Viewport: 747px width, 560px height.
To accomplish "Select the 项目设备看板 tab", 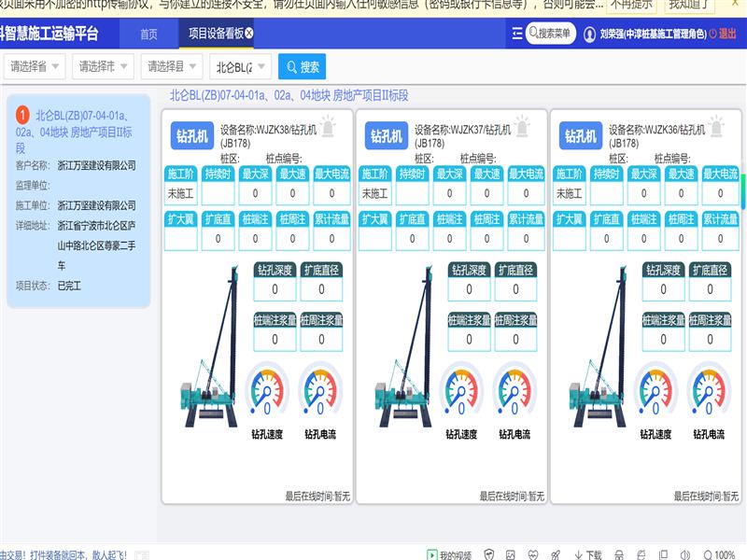I will pos(216,34).
